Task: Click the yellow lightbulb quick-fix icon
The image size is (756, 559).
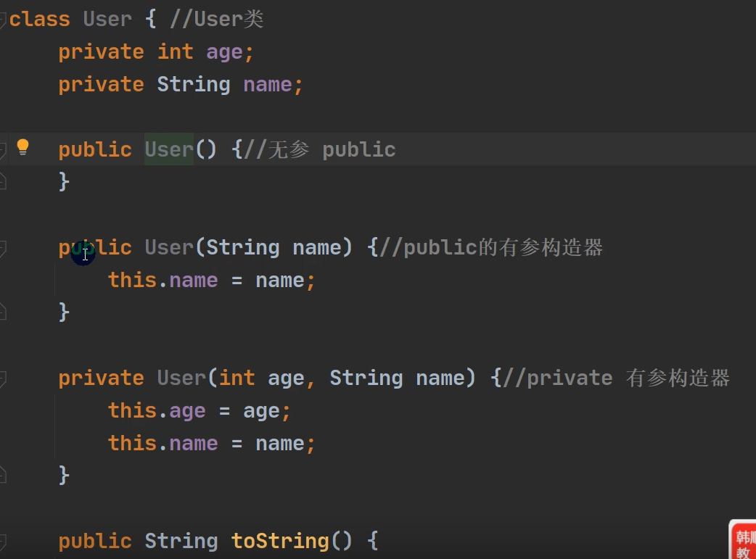Action: (x=22, y=147)
